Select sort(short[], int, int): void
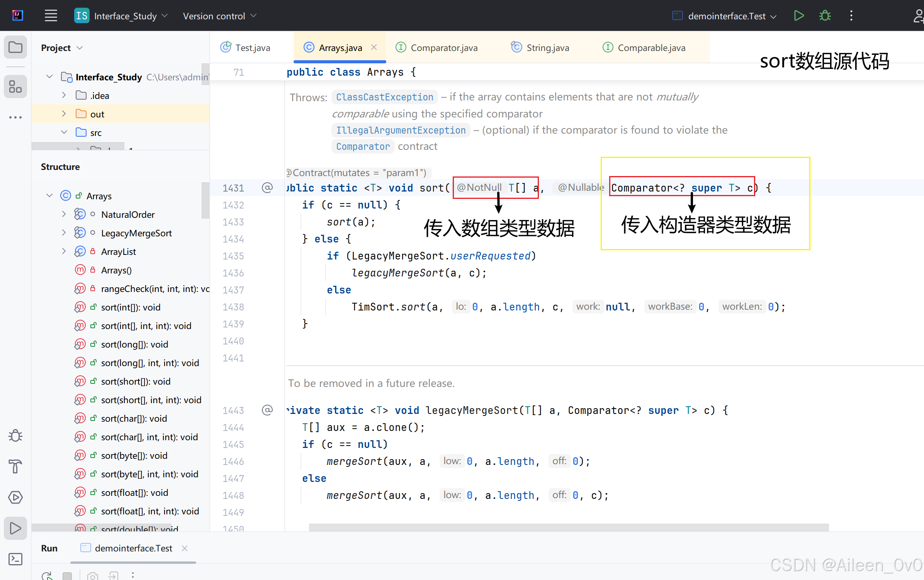Image resolution: width=924 pixels, height=580 pixels. (121, 400)
